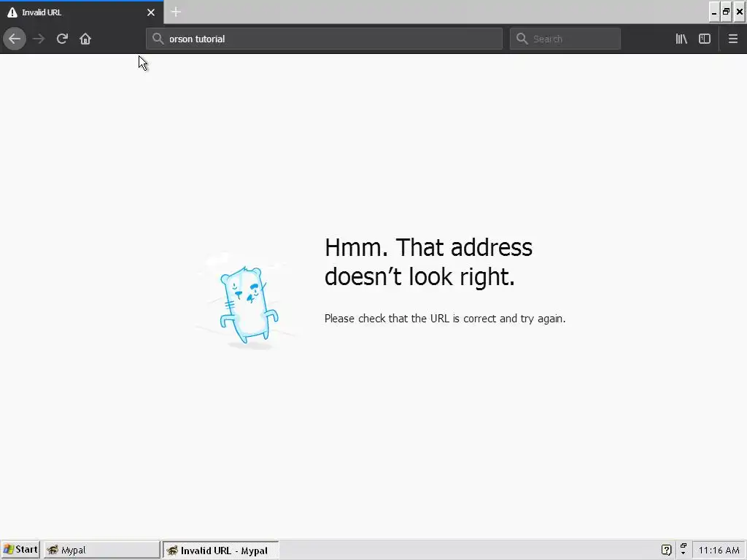Viewport: 747px width, 560px height.
Task: Reload the current page
Action: pos(62,39)
